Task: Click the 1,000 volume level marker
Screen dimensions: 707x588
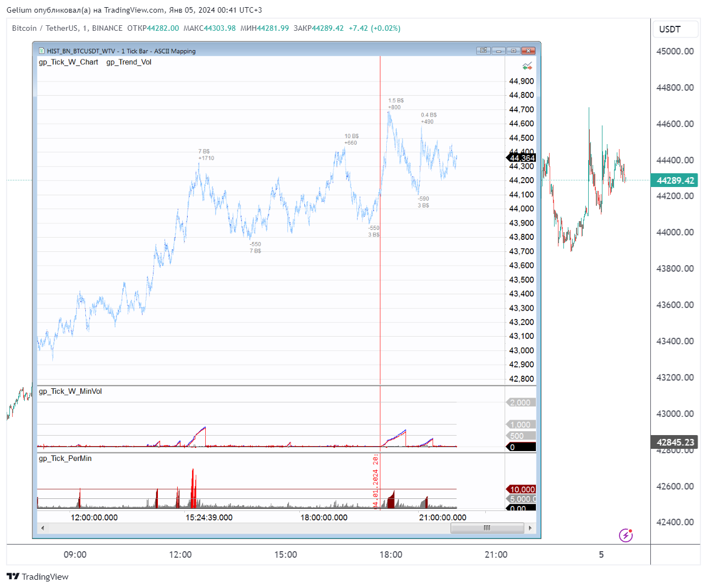Action: [x=520, y=425]
